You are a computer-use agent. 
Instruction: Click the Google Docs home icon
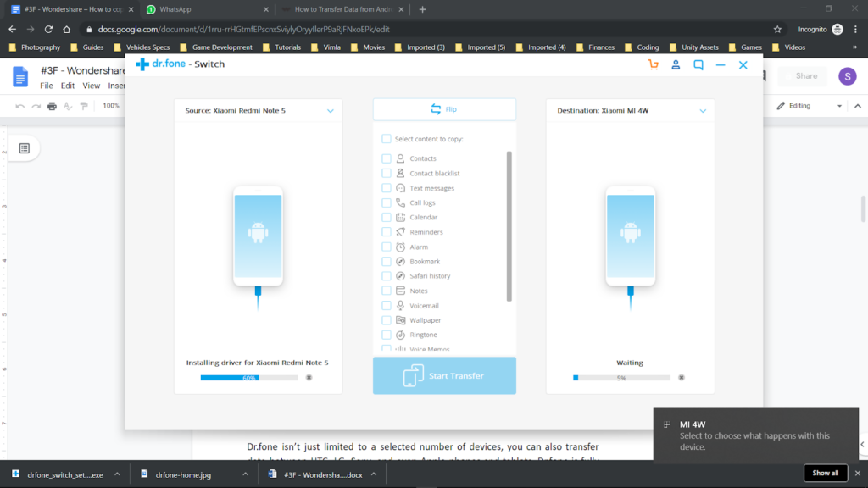[20, 76]
